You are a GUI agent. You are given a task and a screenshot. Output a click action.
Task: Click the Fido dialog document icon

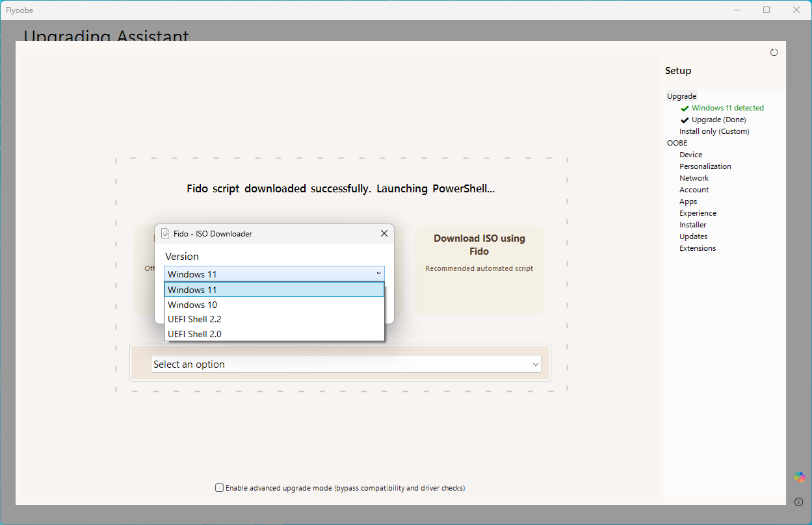165,233
